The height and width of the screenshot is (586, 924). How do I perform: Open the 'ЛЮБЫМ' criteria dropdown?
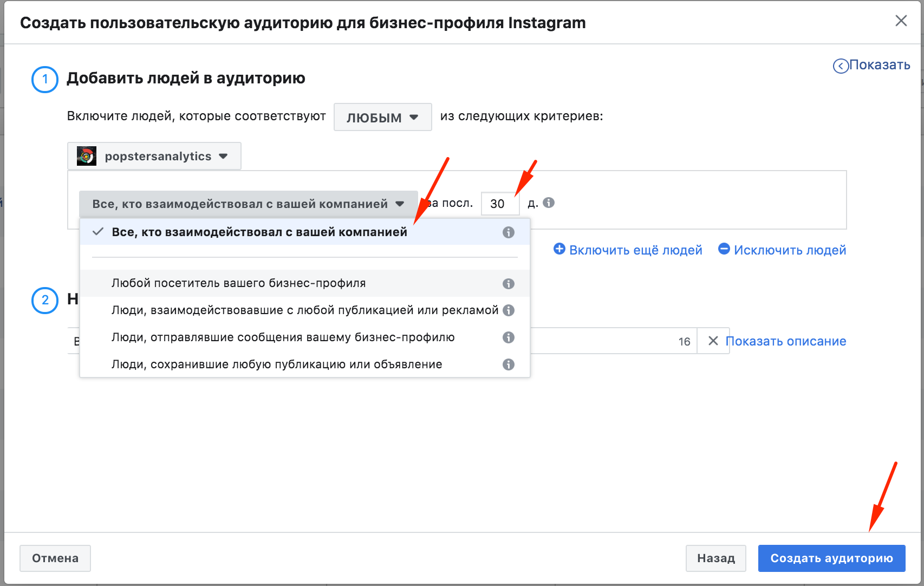pyautogui.click(x=382, y=117)
